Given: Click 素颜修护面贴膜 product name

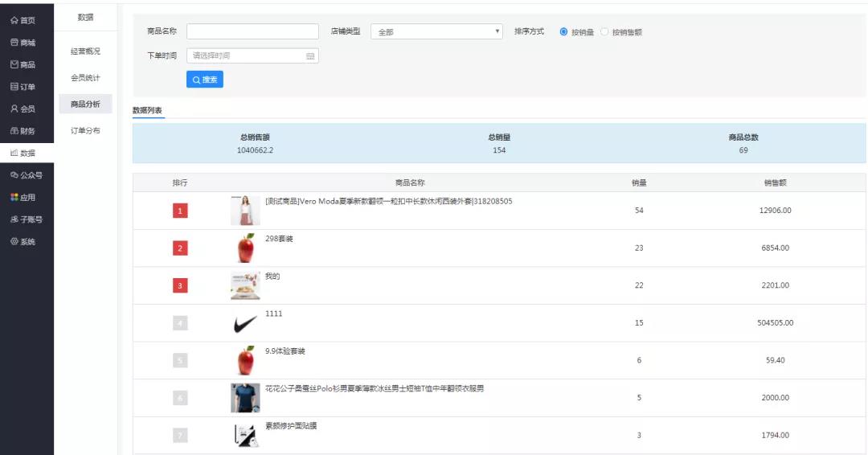Looking at the screenshot, I should (291, 426).
